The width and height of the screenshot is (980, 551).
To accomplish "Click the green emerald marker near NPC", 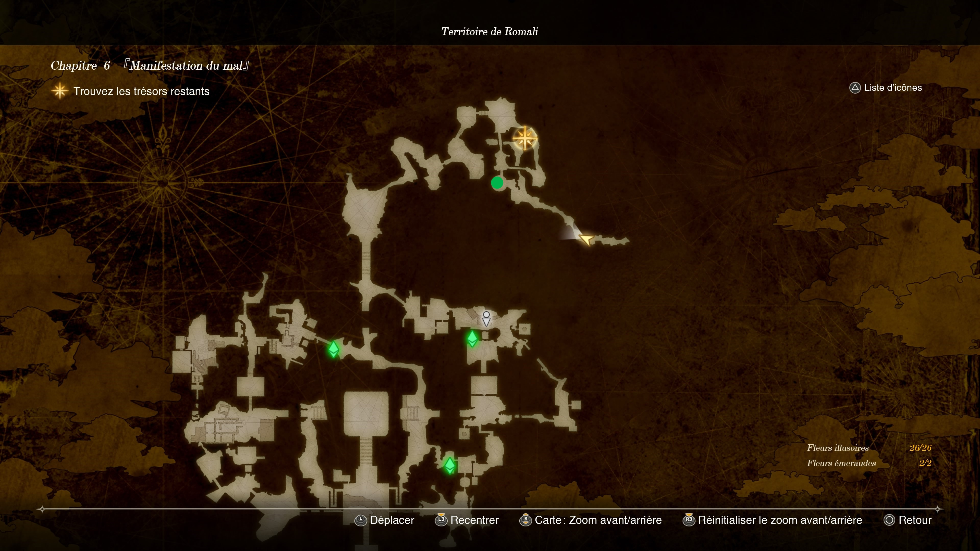I will coord(472,339).
